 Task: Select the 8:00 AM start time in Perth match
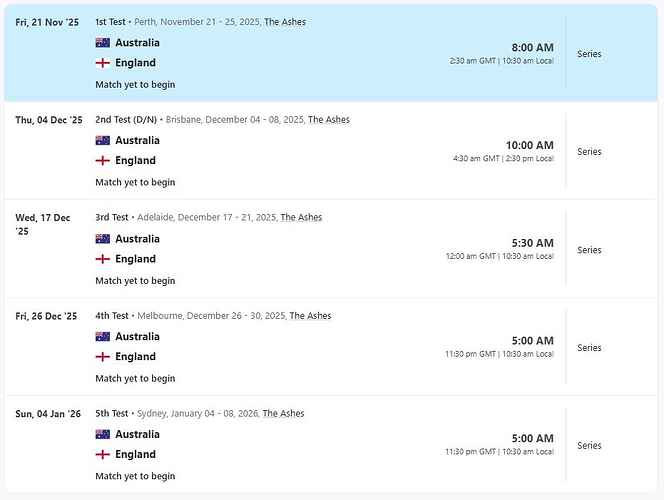coord(530,47)
